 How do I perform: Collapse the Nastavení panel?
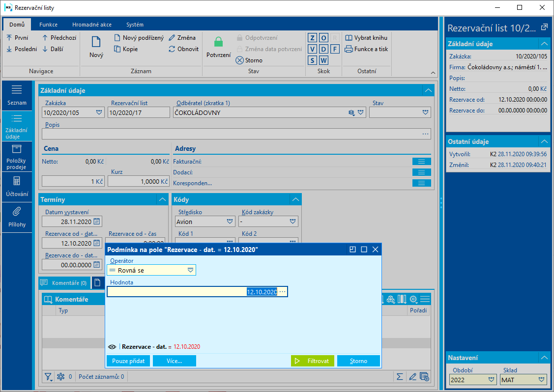(x=545, y=358)
